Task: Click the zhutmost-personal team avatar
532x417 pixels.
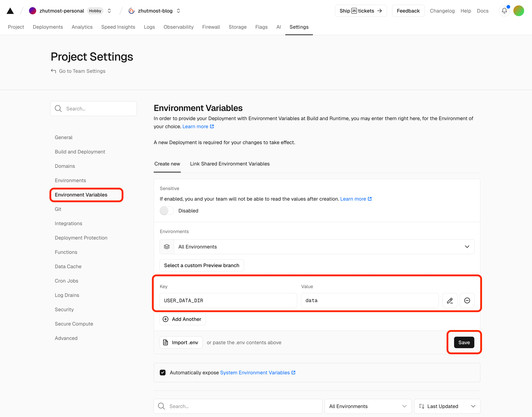Action: tap(32, 11)
